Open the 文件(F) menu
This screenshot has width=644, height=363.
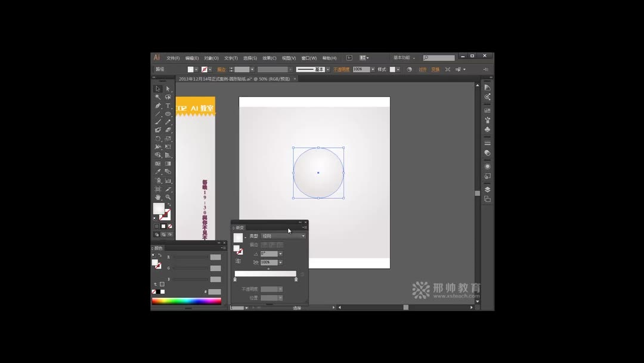172,57
